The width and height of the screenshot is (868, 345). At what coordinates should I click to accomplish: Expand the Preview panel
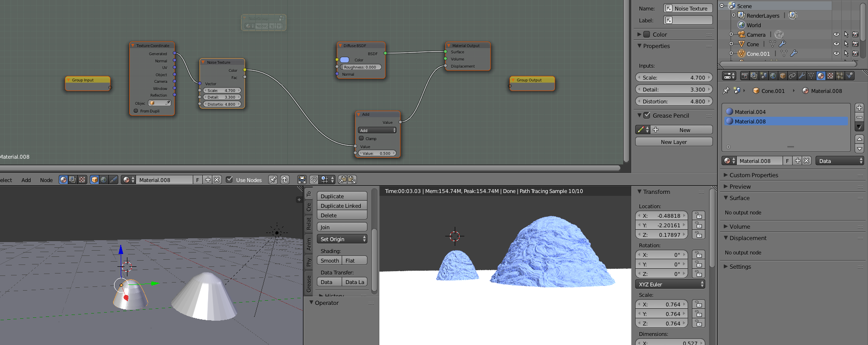(740, 186)
